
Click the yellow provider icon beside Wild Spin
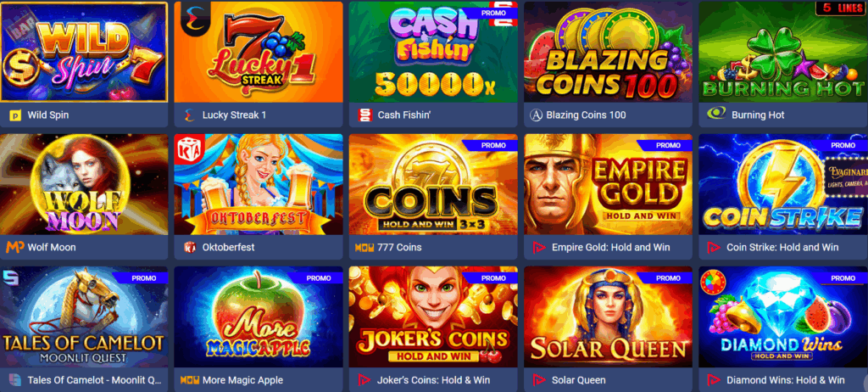pos(15,115)
